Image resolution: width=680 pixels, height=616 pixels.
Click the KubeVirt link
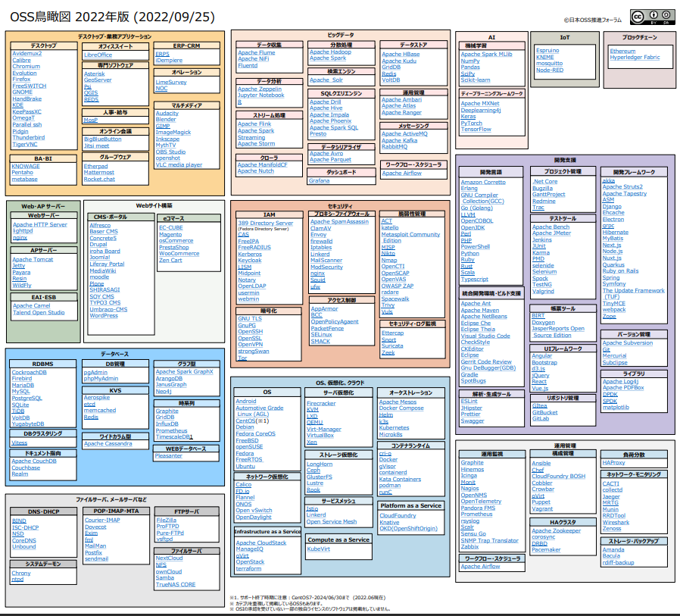coord(319,549)
